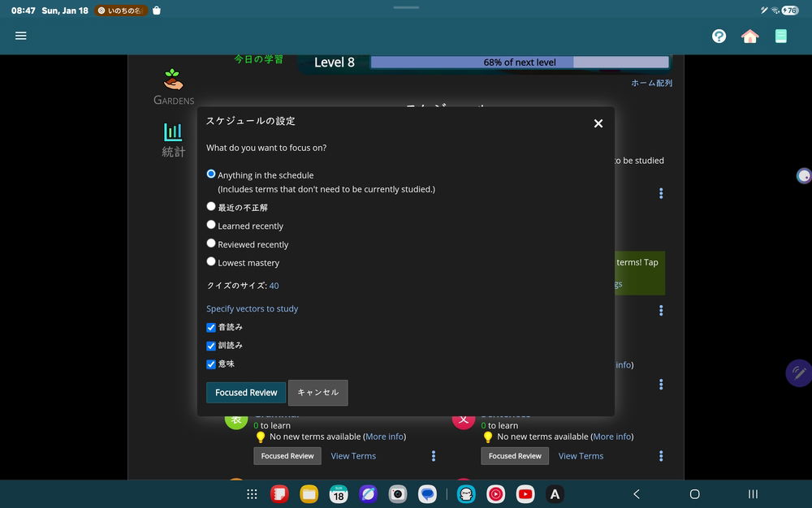Select 最近の不正解 radio option
The height and width of the screenshot is (508, 812).
[211, 207]
